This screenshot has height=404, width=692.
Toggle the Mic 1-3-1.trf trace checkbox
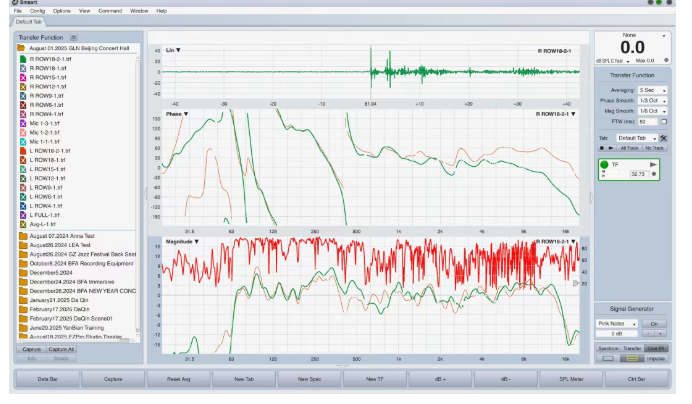(22, 123)
